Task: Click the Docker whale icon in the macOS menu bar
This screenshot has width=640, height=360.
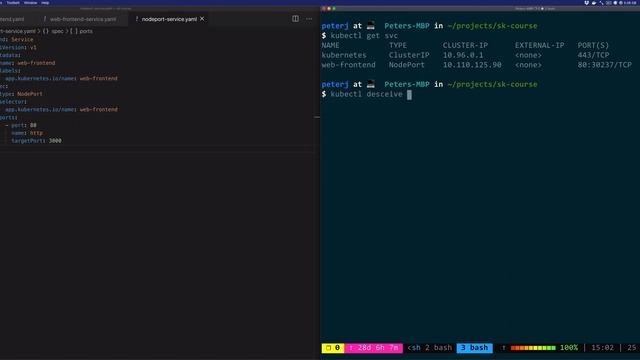Action: [x=594, y=2]
